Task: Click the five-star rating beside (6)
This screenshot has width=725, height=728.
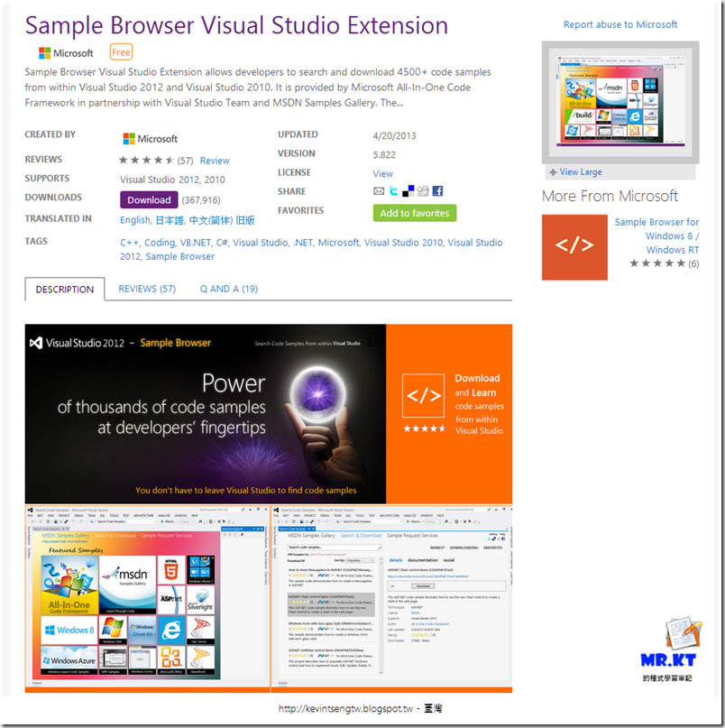Action: point(657,263)
